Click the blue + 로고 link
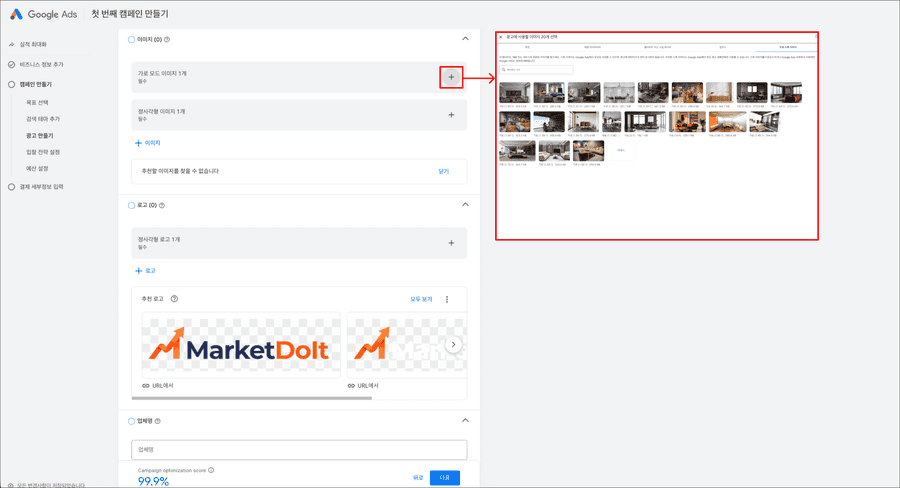Image resolution: width=900 pixels, height=488 pixels. (145, 270)
